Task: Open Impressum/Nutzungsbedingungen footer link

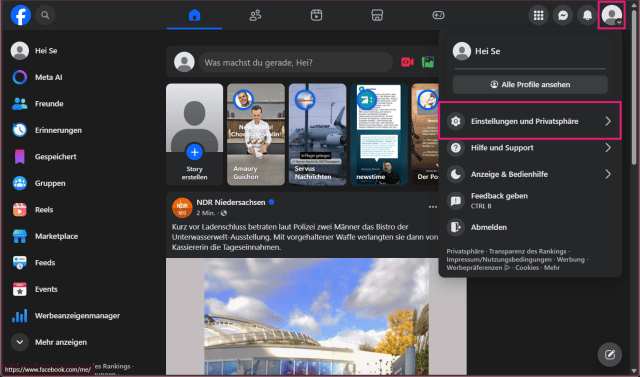Action: point(499,259)
